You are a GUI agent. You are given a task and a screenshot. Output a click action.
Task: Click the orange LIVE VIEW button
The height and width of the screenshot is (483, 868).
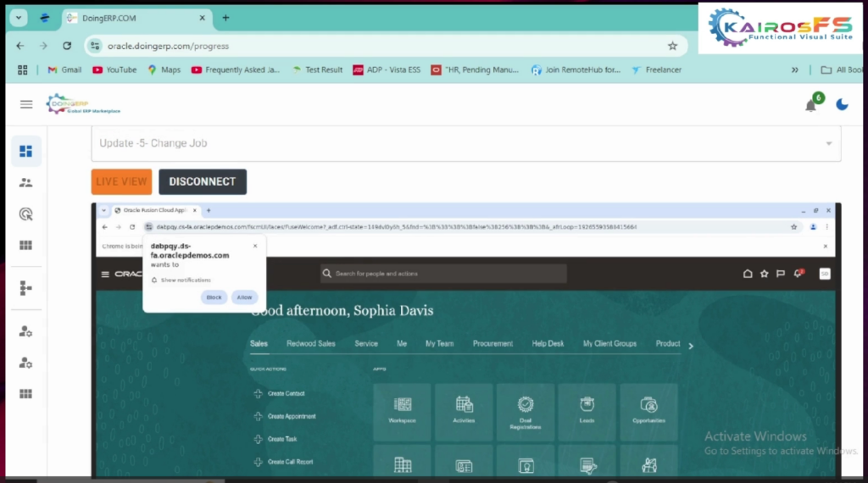pyautogui.click(x=121, y=181)
